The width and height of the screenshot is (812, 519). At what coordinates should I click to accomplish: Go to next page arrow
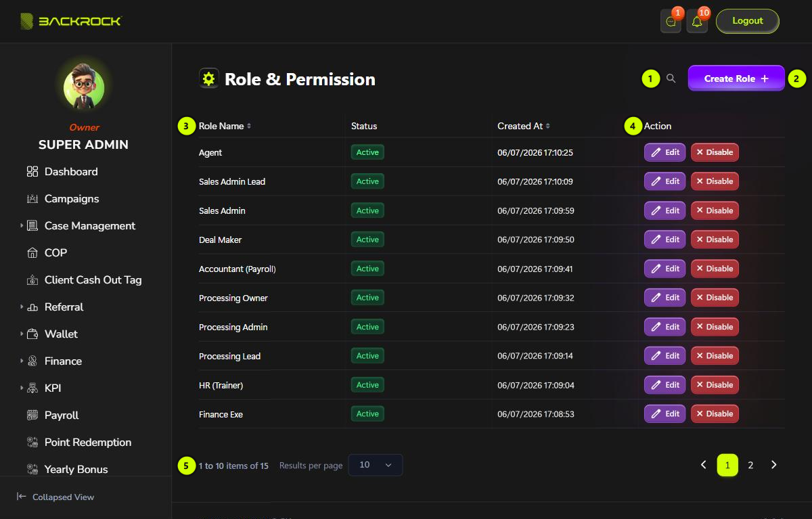774,465
